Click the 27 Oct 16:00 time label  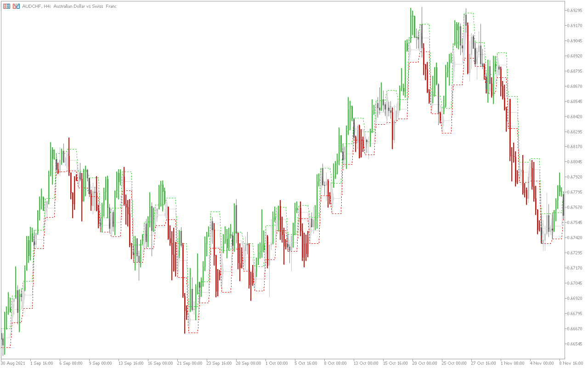tap(484, 363)
